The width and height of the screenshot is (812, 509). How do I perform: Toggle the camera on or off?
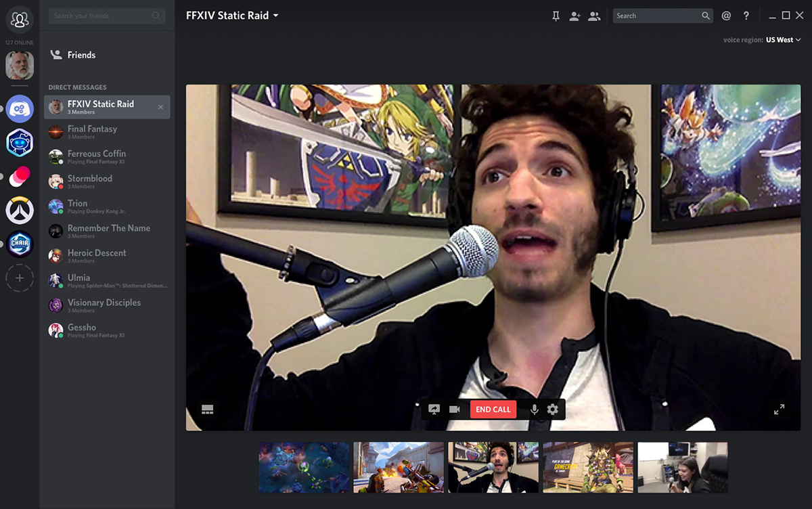(x=455, y=410)
